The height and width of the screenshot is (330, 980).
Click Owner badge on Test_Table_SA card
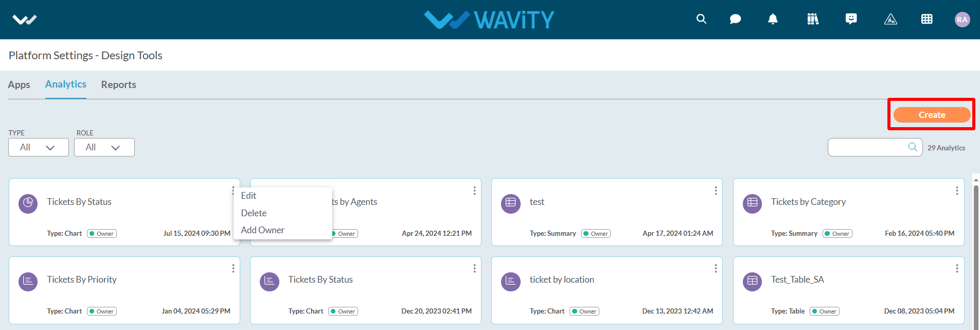825,311
